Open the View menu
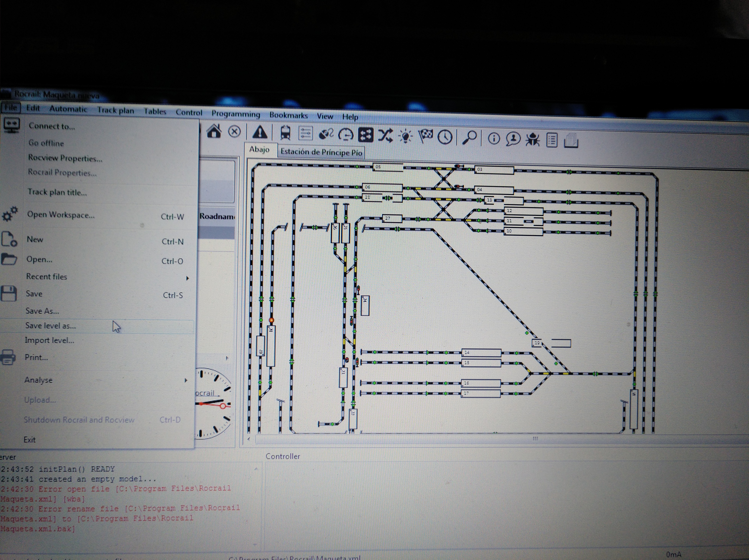The image size is (749, 560). [x=325, y=116]
